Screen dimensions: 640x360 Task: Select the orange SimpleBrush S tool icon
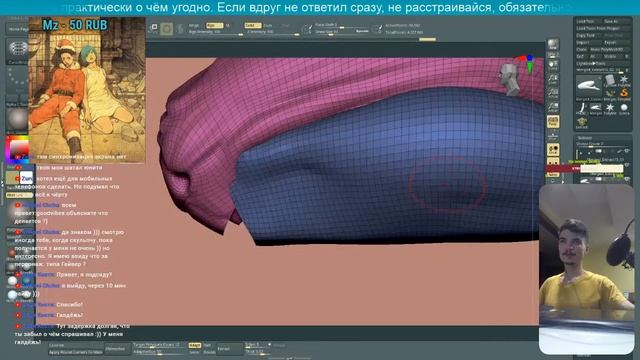tap(624, 93)
